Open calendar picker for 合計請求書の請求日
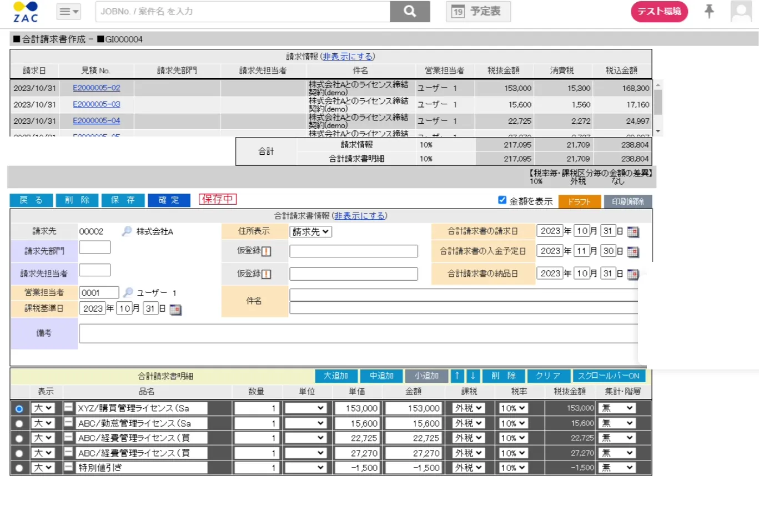Image resolution: width=759 pixels, height=532 pixels. click(633, 232)
